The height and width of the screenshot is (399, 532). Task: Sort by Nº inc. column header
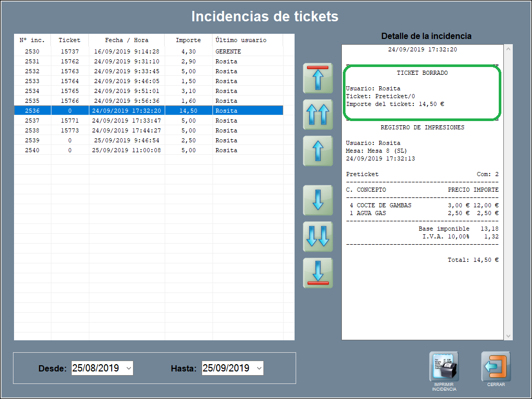click(x=32, y=40)
